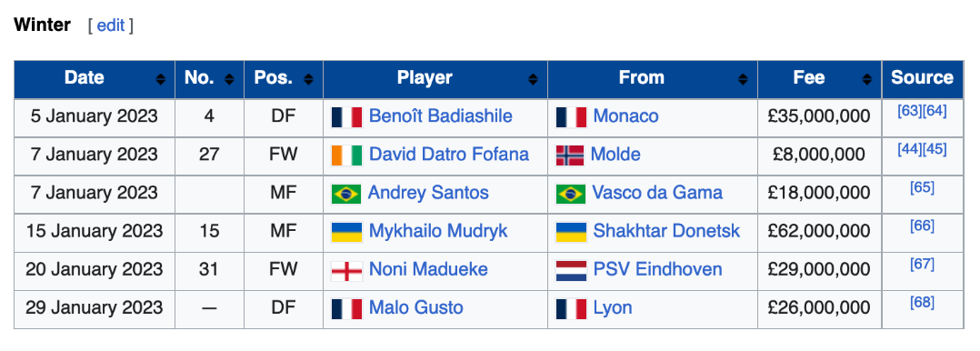Open citation 66 in the Source column

click(922, 226)
